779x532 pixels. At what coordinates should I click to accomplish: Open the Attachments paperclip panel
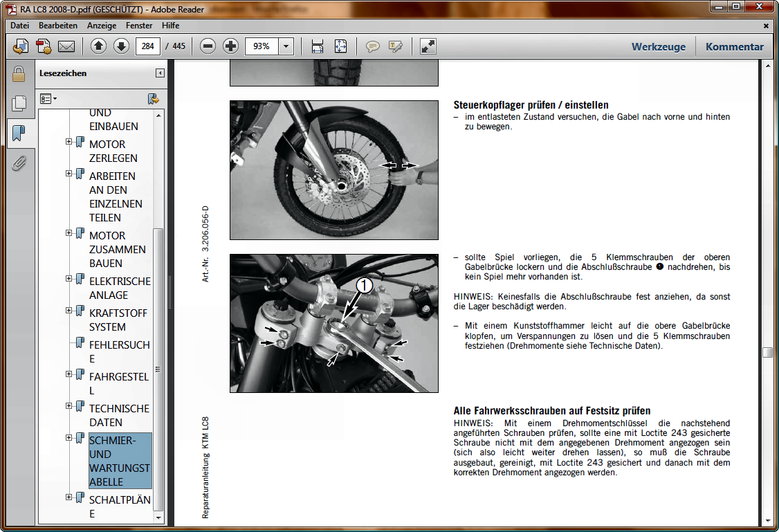point(19,163)
